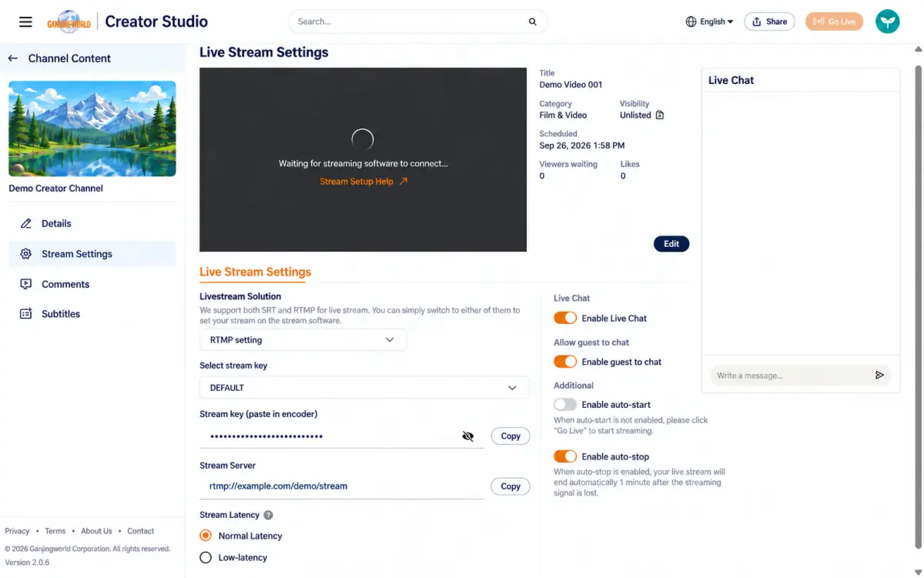Click the Demo Creator Channel name
This screenshot has width=924, height=578.
pos(55,189)
